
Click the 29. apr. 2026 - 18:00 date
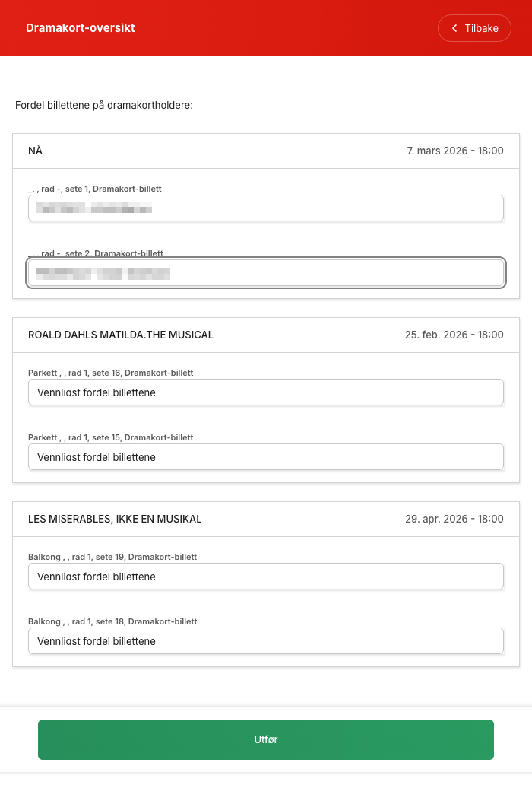454,519
